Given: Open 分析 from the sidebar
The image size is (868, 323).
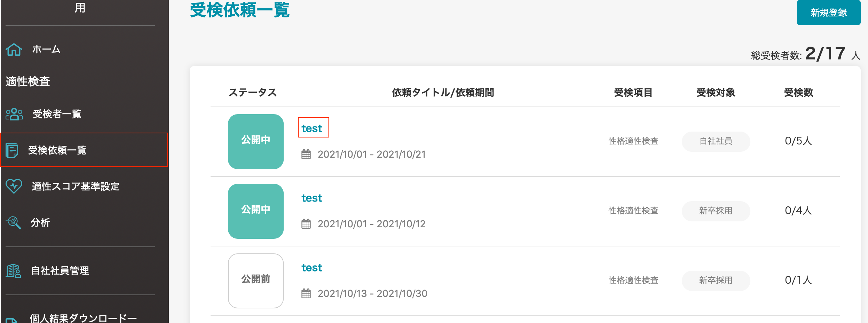Looking at the screenshot, I should point(40,222).
